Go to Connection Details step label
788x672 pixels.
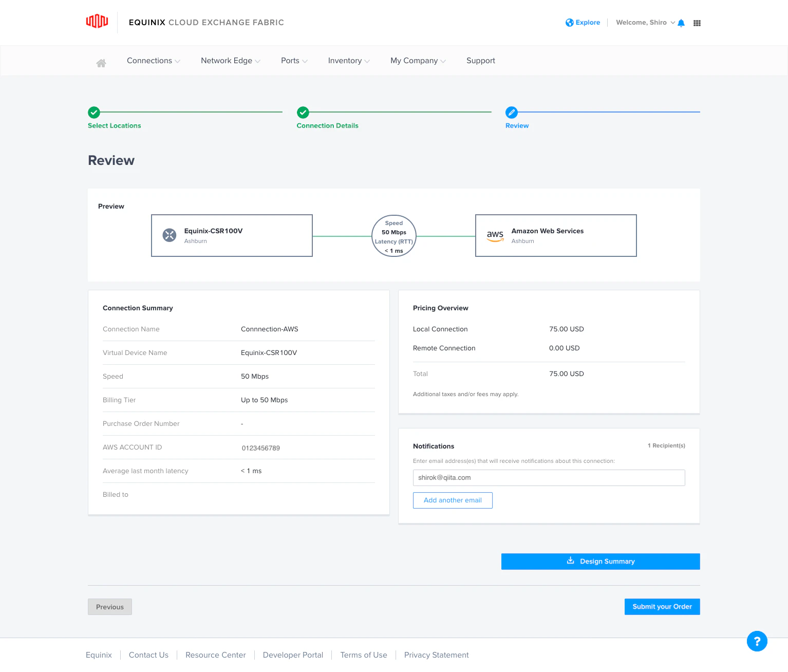(x=327, y=126)
